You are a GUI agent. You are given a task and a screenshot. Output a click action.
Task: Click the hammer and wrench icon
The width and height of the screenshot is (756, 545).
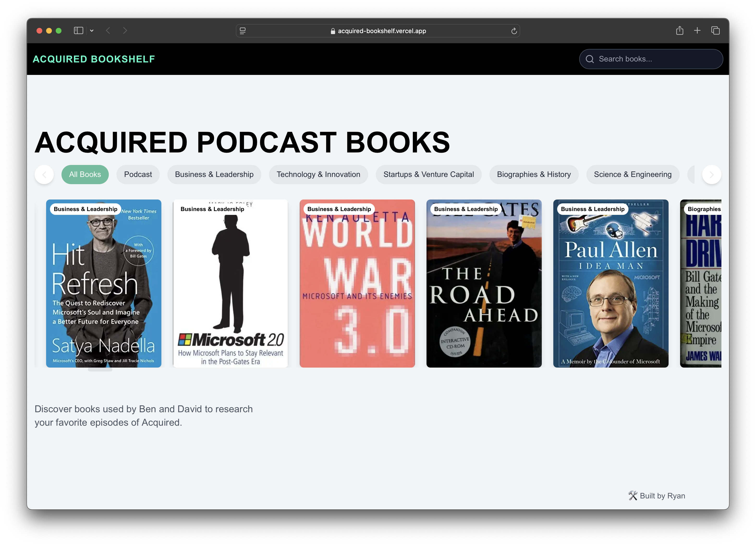633,496
